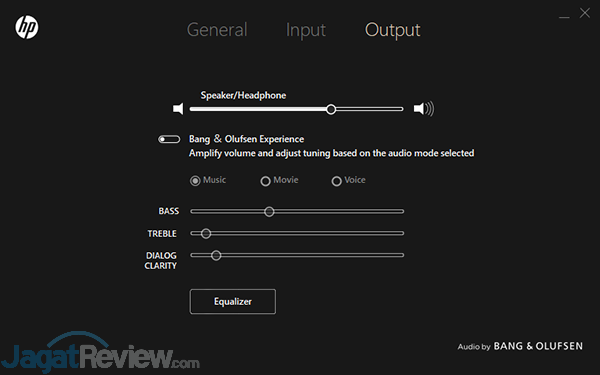Toggle the Bang & Olufsen Experience switch
The image size is (600, 375).
(x=169, y=139)
